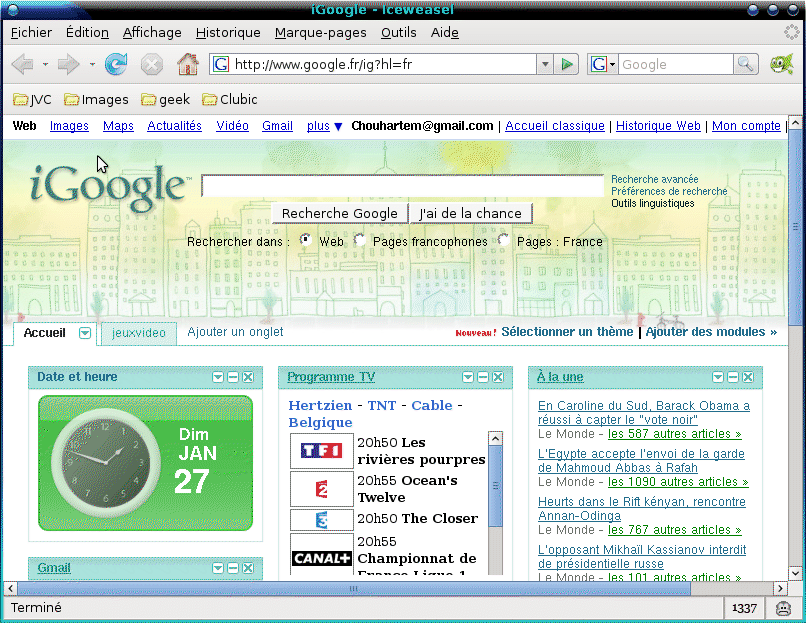Image resolution: width=806 pixels, height=623 pixels.
Task: Click the TF1 channel logo
Action: point(322,451)
